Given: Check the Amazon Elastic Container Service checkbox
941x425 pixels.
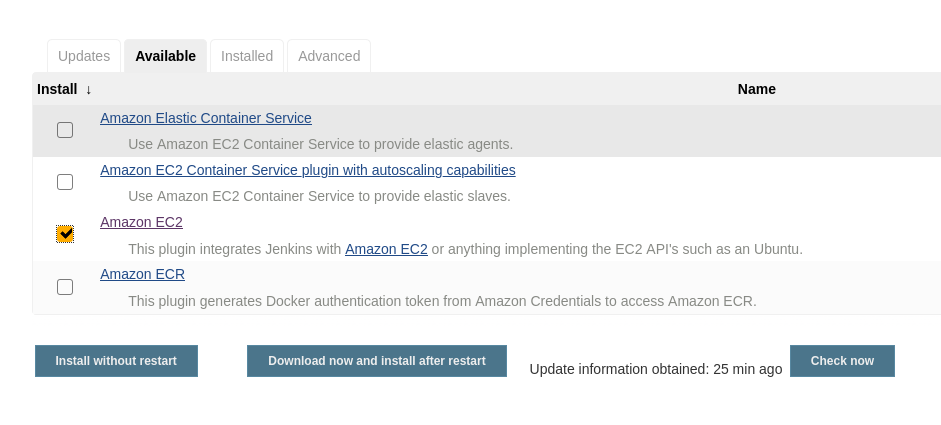Looking at the screenshot, I should click(65, 130).
